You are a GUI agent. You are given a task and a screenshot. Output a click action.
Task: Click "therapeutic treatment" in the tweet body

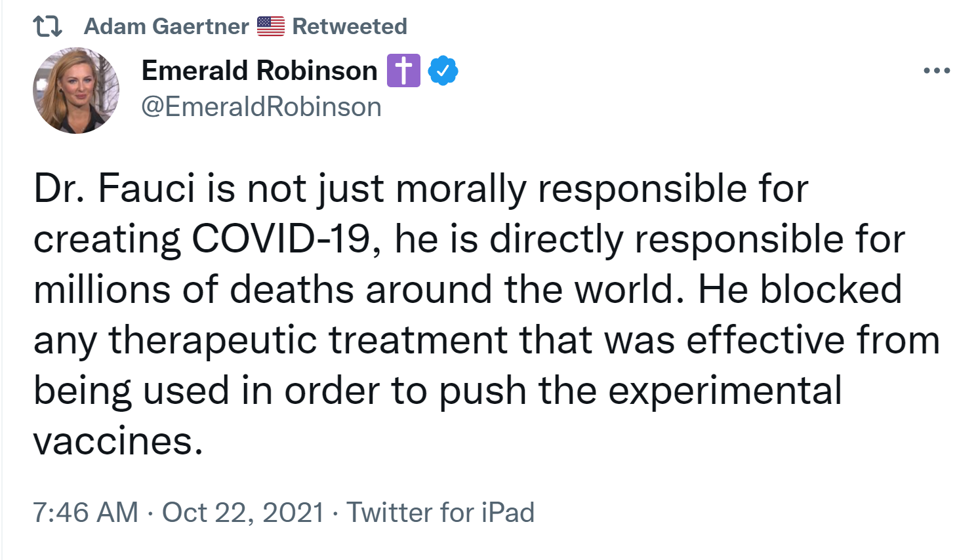(x=308, y=340)
